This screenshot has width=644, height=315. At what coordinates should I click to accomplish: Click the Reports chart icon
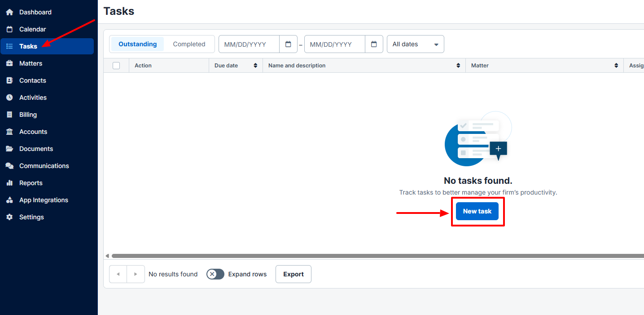tap(10, 182)
